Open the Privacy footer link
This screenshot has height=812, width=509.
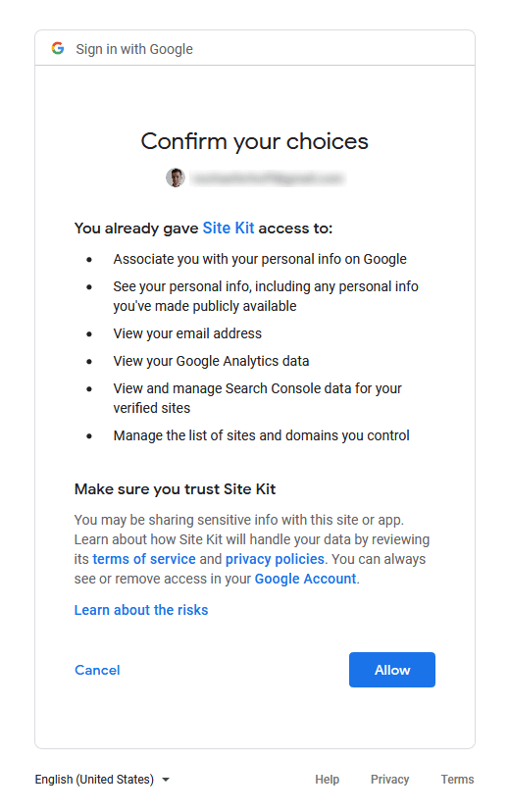click(390, 780)
